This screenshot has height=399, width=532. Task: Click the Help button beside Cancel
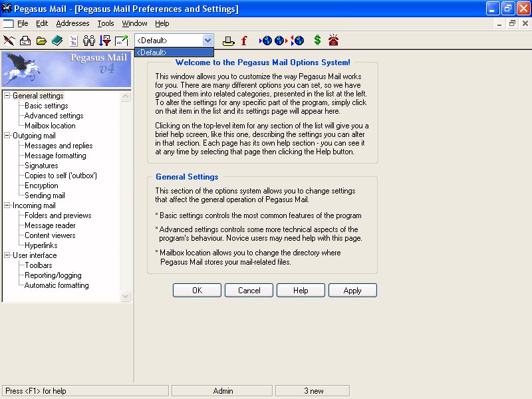click(301, 291)
